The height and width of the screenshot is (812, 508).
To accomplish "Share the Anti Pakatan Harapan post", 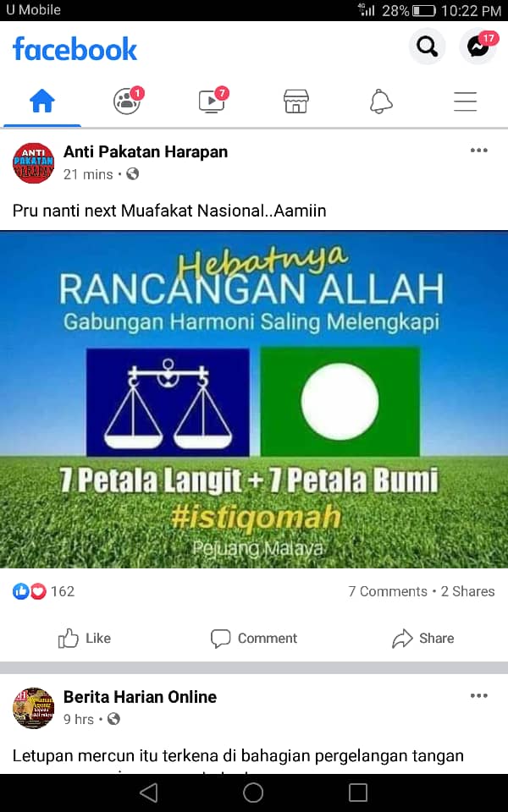I will pyautogui.click(x=423, y=638).
